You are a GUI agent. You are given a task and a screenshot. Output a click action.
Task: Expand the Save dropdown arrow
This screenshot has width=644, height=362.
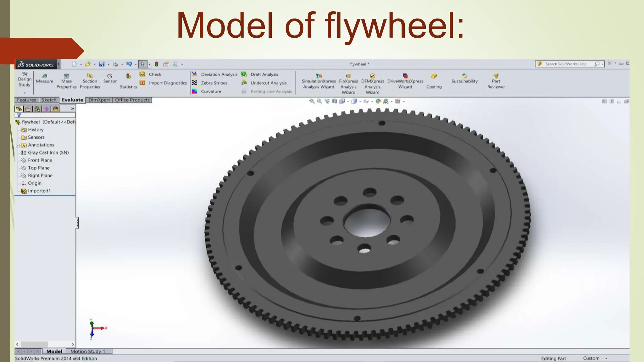tap(108, 64)
